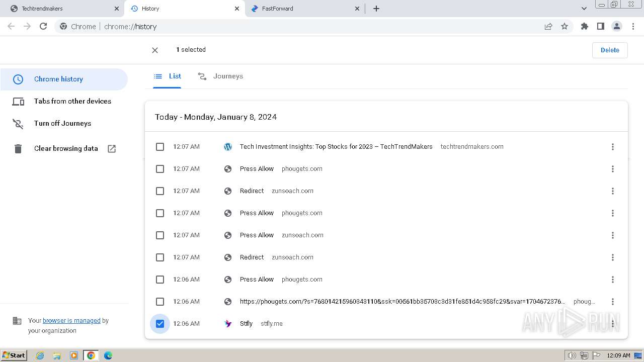644x362 pixels.
Task: Toggle the browser side panel icon
Action: click(x=600, y=26)
